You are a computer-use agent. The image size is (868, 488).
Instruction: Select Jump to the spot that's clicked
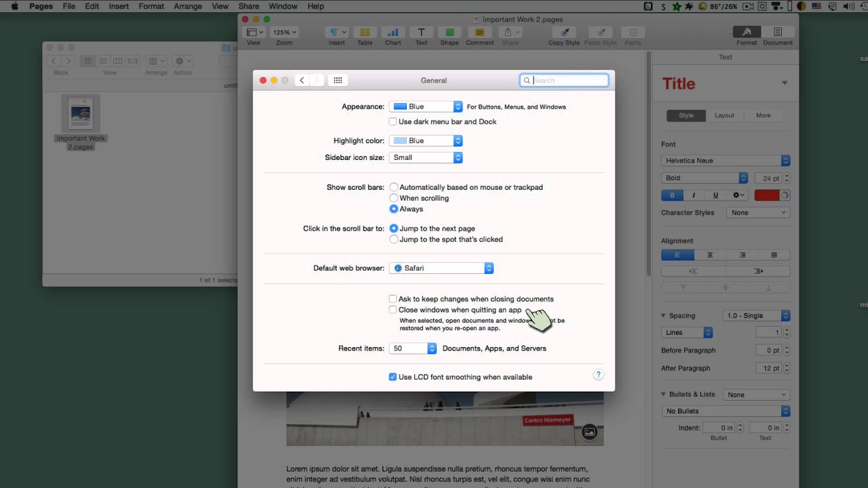pyautogui.click(x=394, y=239)
